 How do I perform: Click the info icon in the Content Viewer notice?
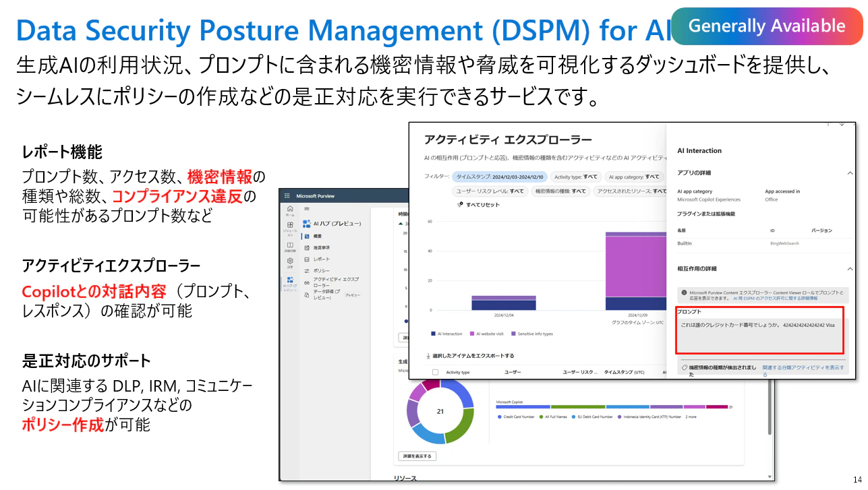click(684, 293)
